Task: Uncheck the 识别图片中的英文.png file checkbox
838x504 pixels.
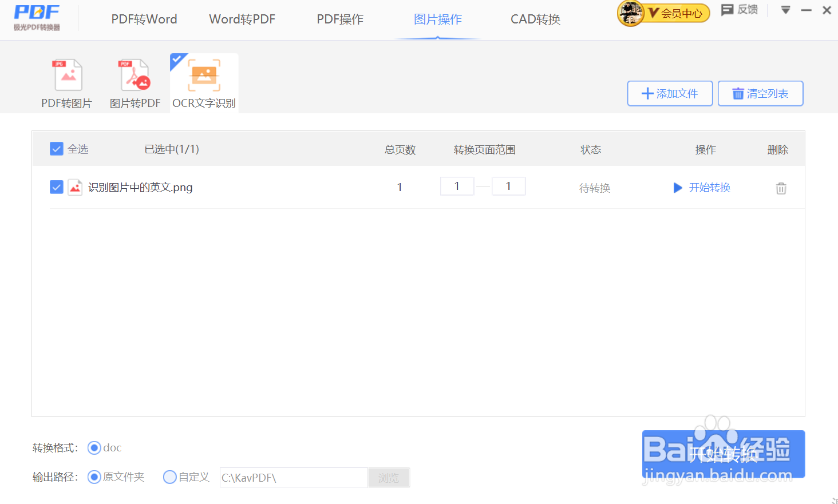Action: pyautogui.click(x=57, y=187)
